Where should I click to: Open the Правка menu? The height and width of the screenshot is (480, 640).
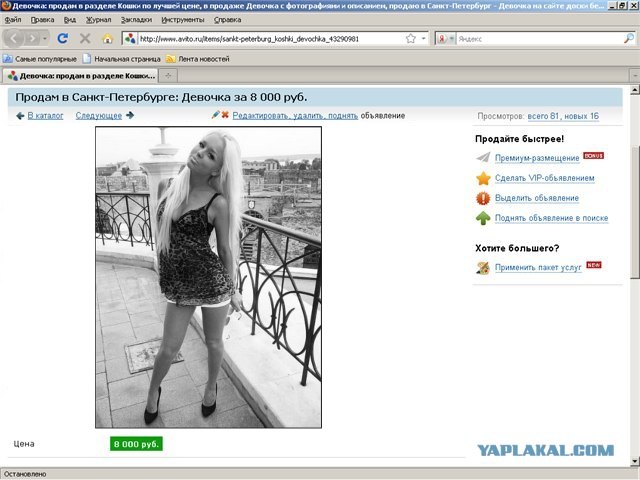click(42, 20)
